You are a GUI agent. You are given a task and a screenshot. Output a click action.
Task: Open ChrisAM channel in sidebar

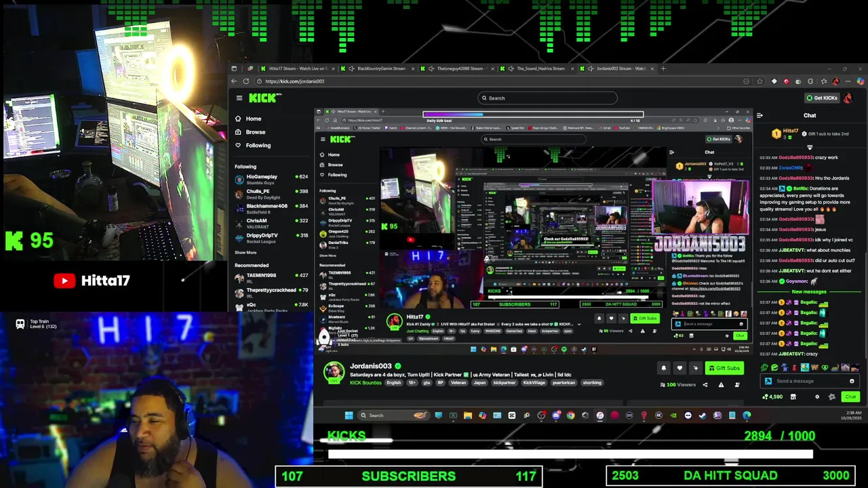[271, 223]
